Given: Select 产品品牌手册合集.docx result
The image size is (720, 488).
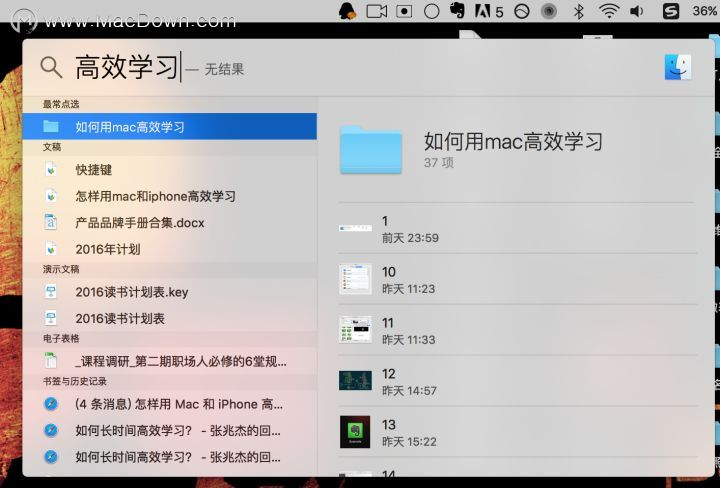Looking at the screenshot, I should click(169, 223).
